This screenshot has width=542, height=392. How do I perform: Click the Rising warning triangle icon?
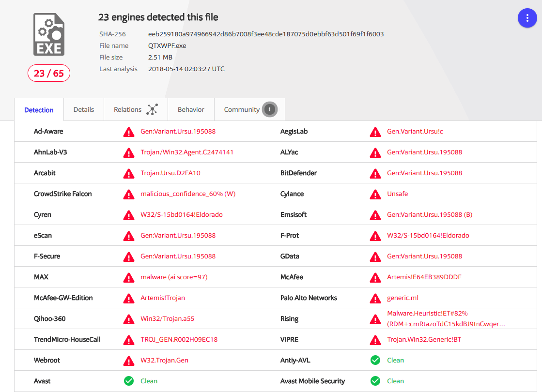coord(375,319)
